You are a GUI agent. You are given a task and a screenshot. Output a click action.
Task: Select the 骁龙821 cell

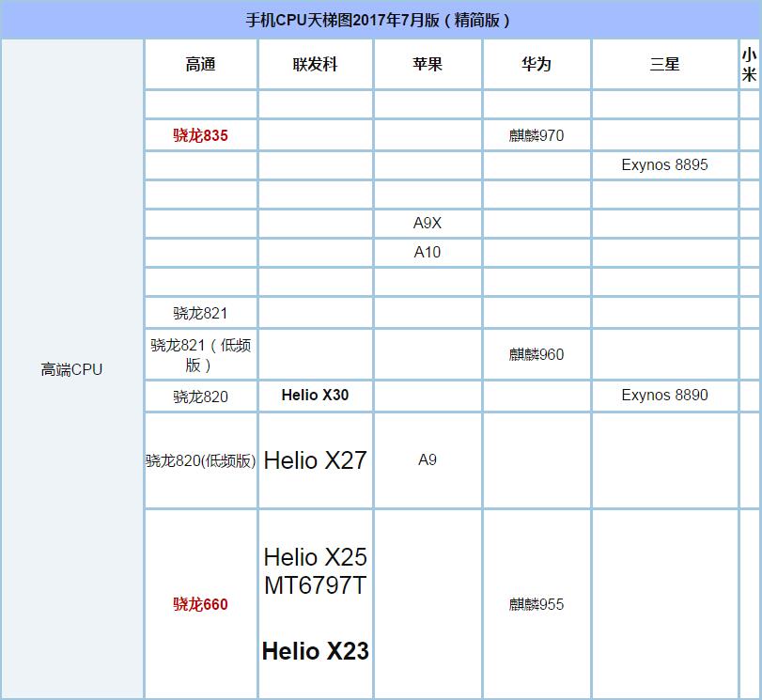click(199, 313)
